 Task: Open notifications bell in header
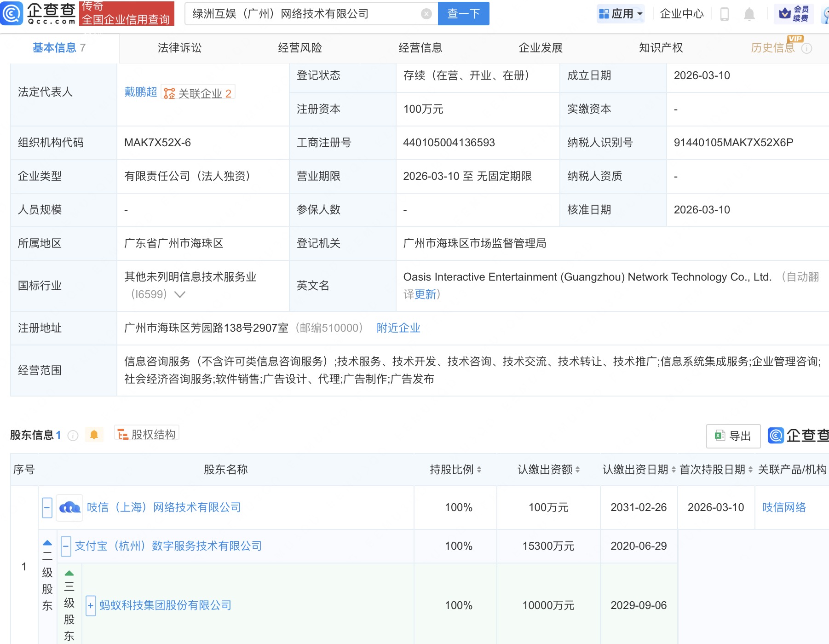(x=749, y=14)
